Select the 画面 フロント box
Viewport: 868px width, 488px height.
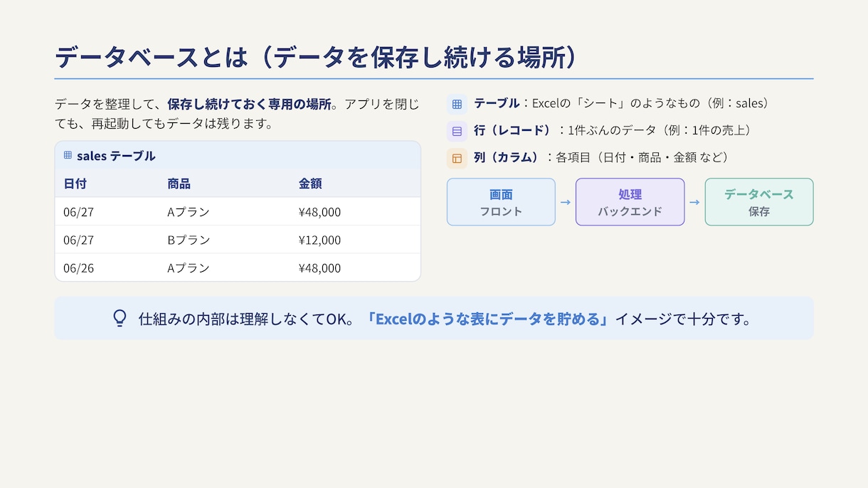501,202
